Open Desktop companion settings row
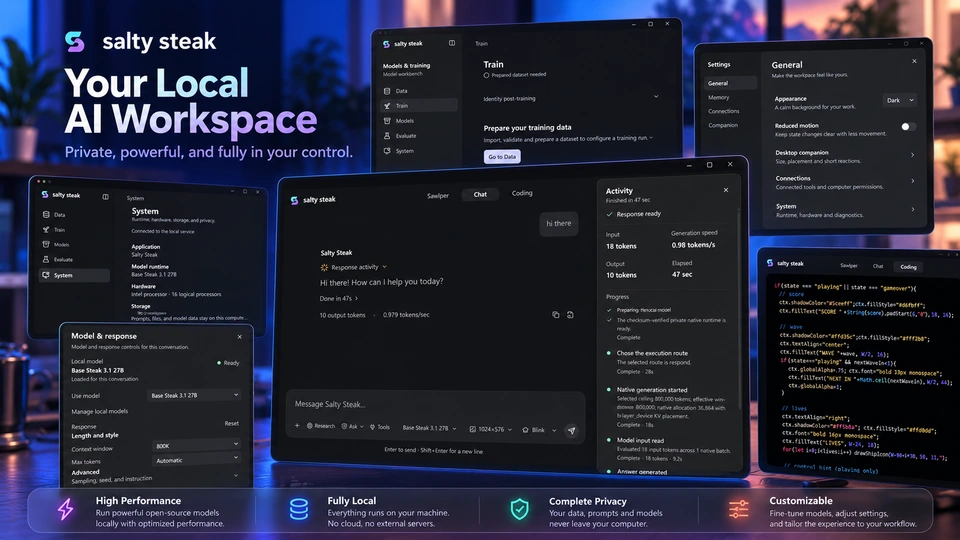This screenshot has width=960, height=540. pyautogui.click(x=845, y=157)
